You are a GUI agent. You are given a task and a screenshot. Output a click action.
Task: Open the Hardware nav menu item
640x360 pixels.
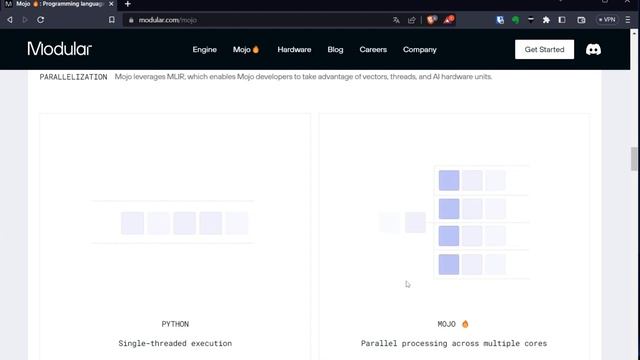(294, 49)
